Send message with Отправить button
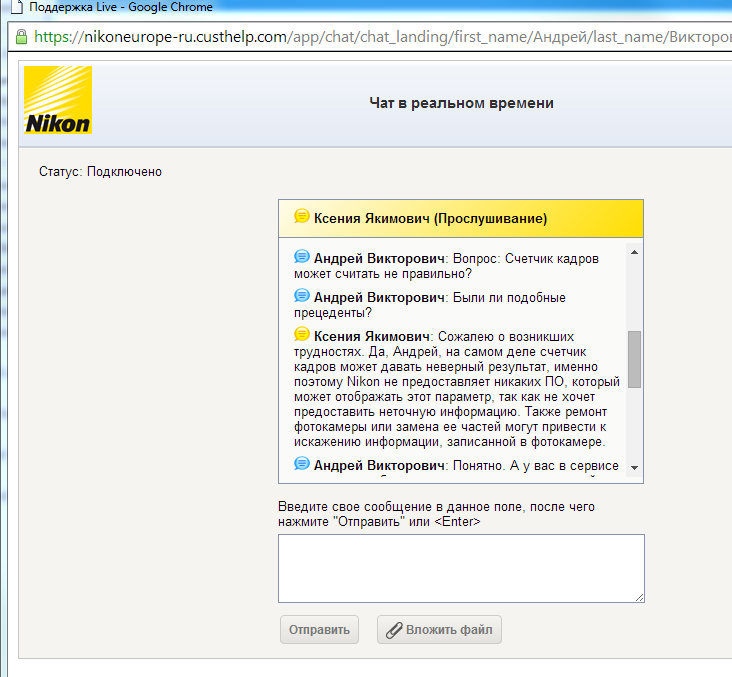This screenshot has width=732, height=677. (319, 630)
